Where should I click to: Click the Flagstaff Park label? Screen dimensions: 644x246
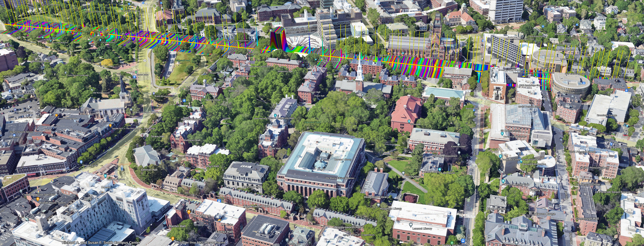[x=183, y=61]
